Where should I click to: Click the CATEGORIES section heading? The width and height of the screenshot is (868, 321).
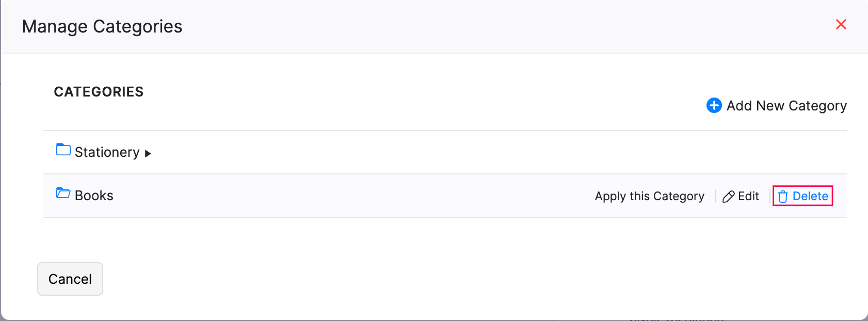[x=99, y=92]
